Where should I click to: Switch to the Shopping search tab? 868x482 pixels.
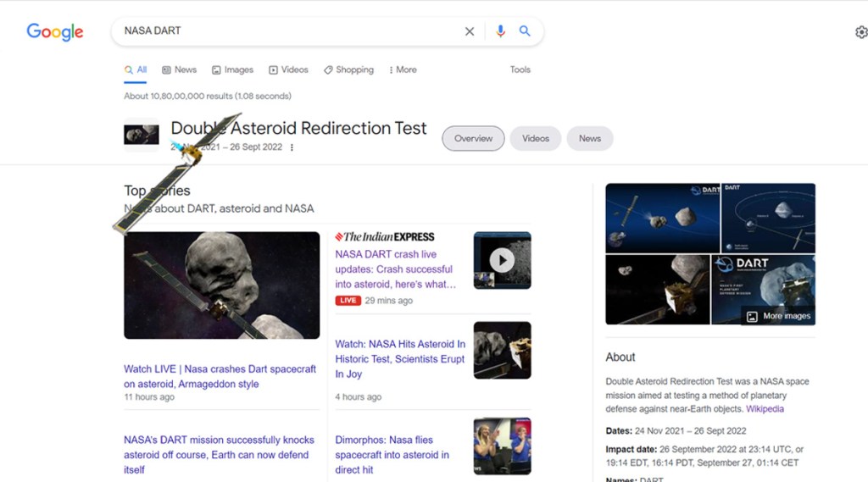tap(348, 69)
